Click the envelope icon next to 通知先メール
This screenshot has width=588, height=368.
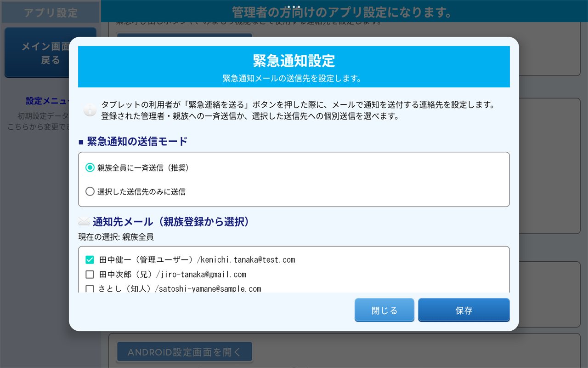pos(84,222)
